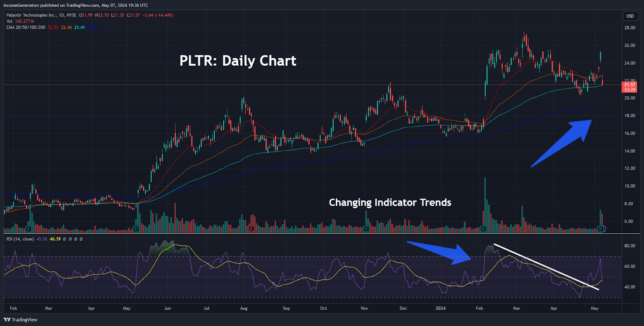644x326 pixels.
Task: Click the close price C21.57
Action: tap(133, 15)
